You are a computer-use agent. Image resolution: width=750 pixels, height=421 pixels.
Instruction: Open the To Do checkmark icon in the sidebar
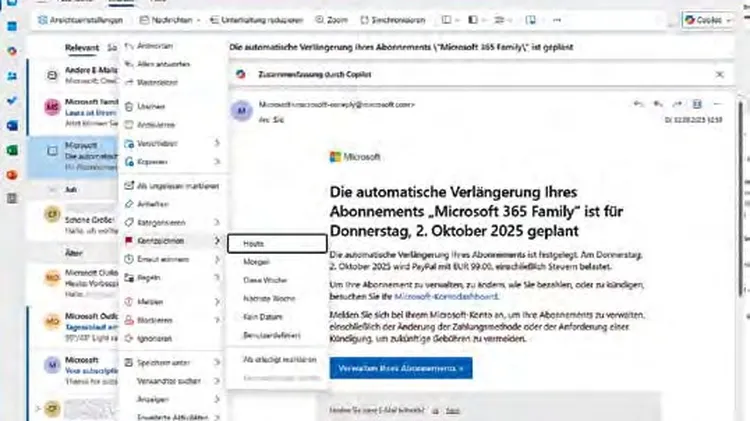11,99
